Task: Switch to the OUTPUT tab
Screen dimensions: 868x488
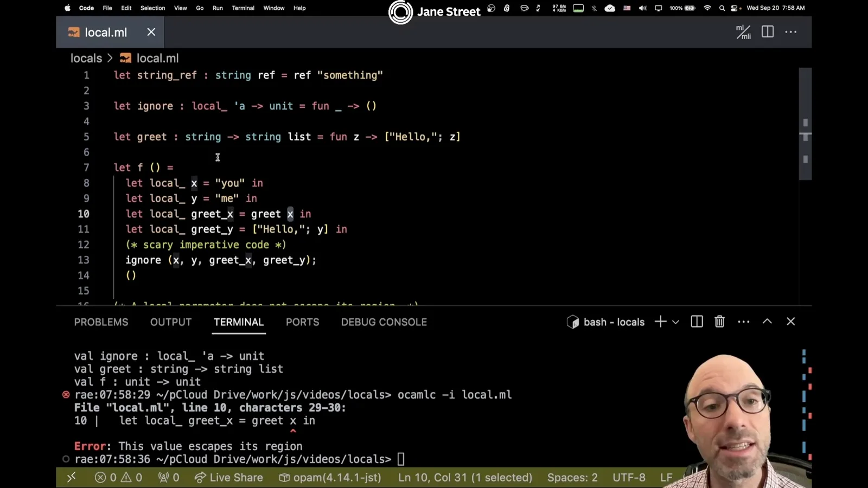Action: [171, 322]
